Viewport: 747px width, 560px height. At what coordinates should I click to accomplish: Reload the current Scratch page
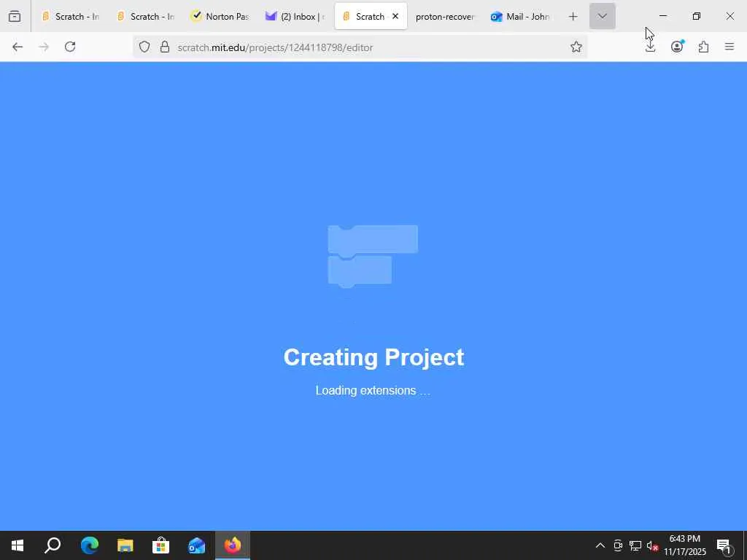tap(70, 47)
